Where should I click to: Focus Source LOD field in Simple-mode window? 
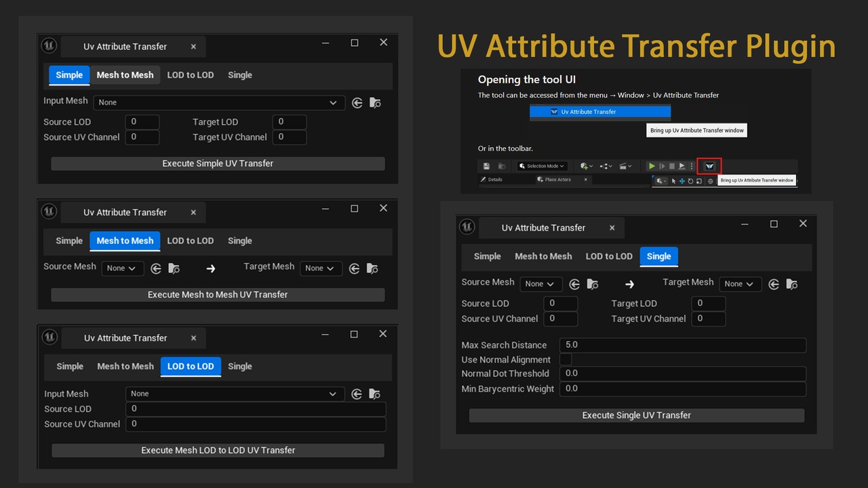pos(142,122)
